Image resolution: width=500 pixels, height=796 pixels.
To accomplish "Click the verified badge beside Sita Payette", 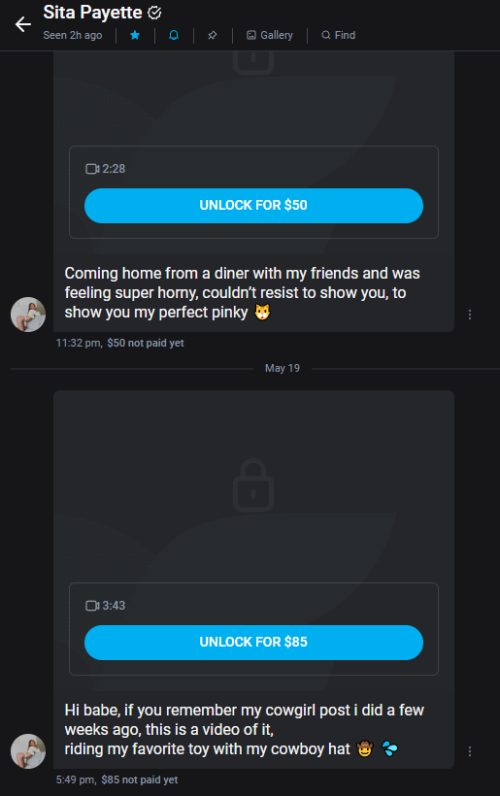I will click(154, 13).
